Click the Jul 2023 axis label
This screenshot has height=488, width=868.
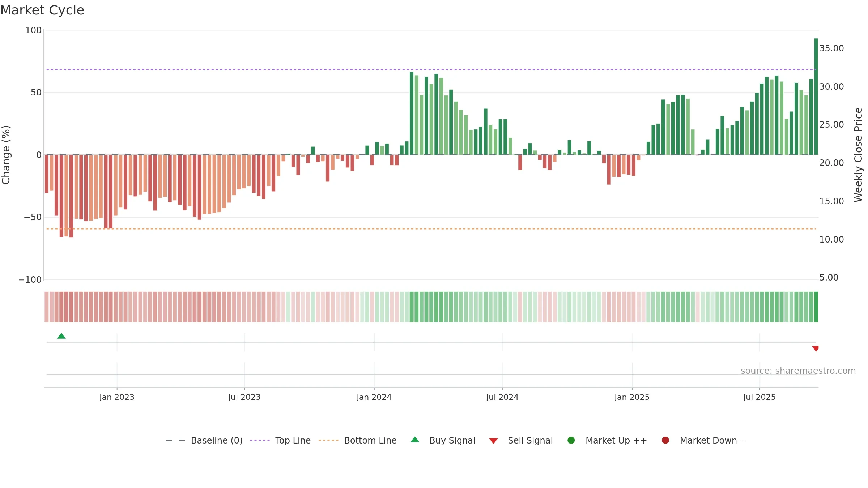(x=244, y=397)
